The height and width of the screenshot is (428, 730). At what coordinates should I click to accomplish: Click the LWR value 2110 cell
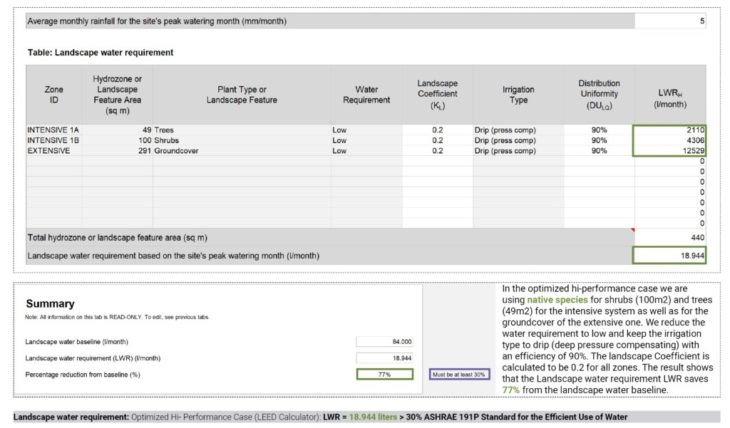pos(670,130)
